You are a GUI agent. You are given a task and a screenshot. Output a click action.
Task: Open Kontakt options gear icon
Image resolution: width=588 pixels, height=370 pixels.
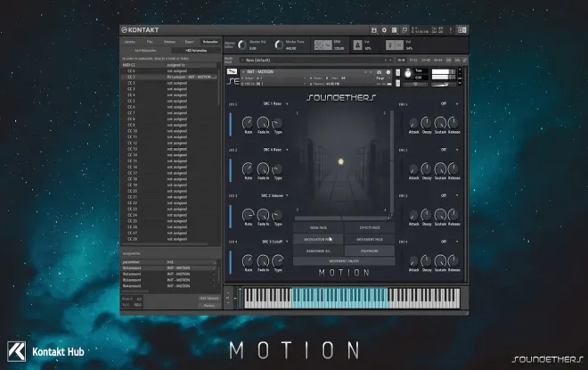(x=384, y=30)
